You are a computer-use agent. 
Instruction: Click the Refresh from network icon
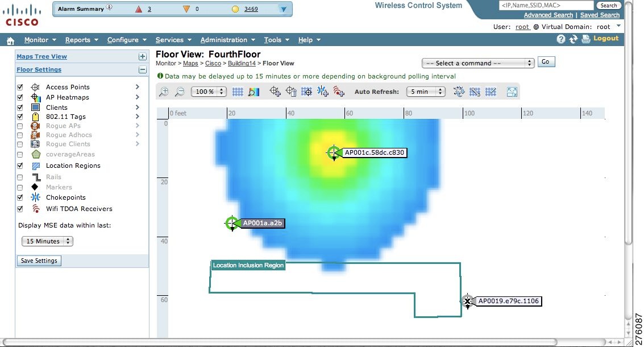[x=459, y=92]
